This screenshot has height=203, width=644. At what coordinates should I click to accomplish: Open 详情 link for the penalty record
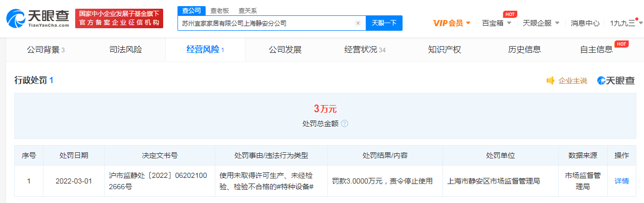621,181
